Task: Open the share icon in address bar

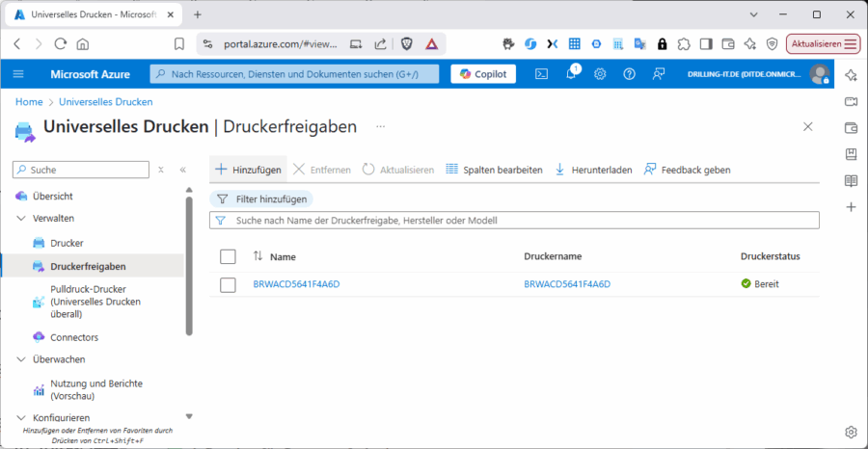Action: (380, 44)
